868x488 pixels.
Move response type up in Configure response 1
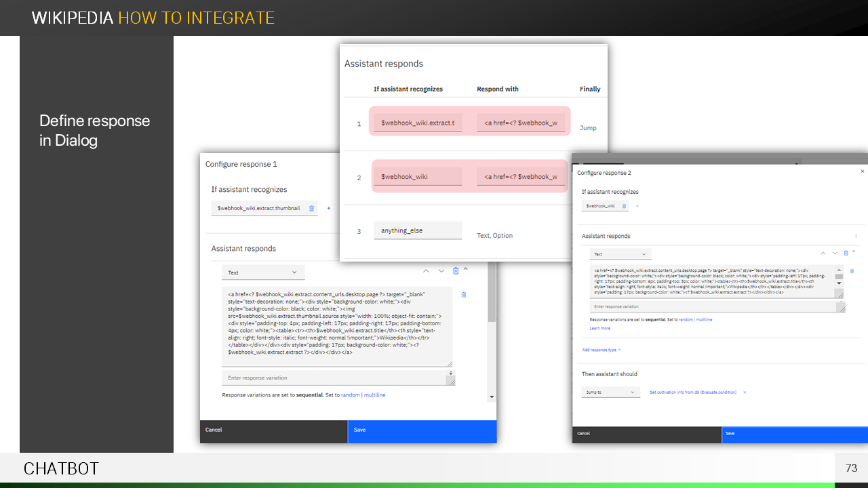click(x=426, y=271)
